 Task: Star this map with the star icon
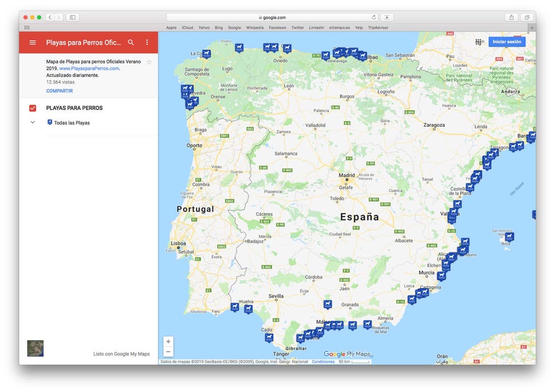point(149,62)
